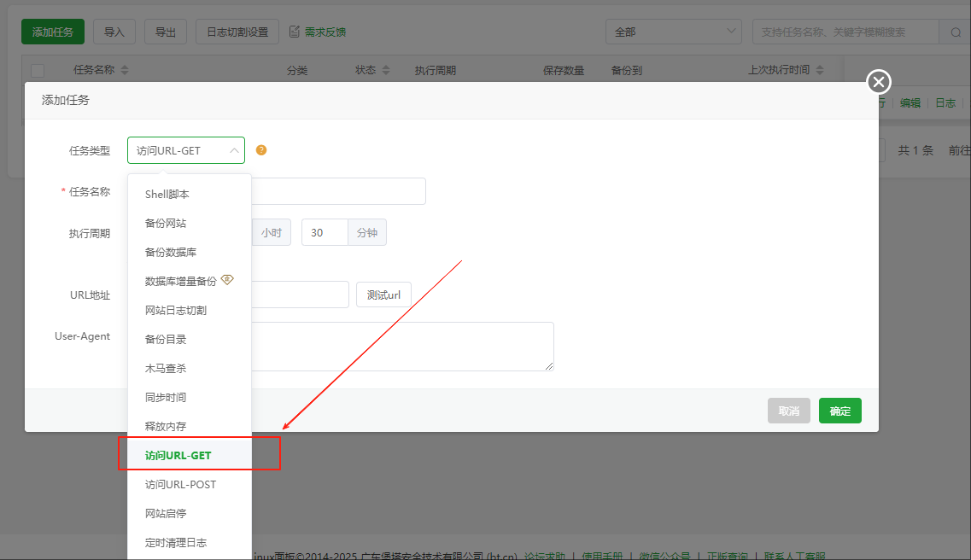This screenshot has width=971, height=560.
Task: Click sort arrows beside 状态 column
Action: pos(385,70)
